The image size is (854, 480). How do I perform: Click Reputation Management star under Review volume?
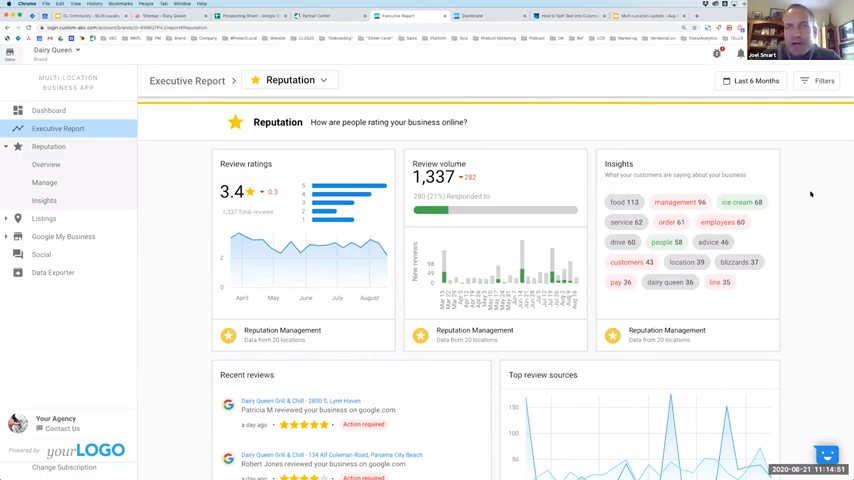420,335
